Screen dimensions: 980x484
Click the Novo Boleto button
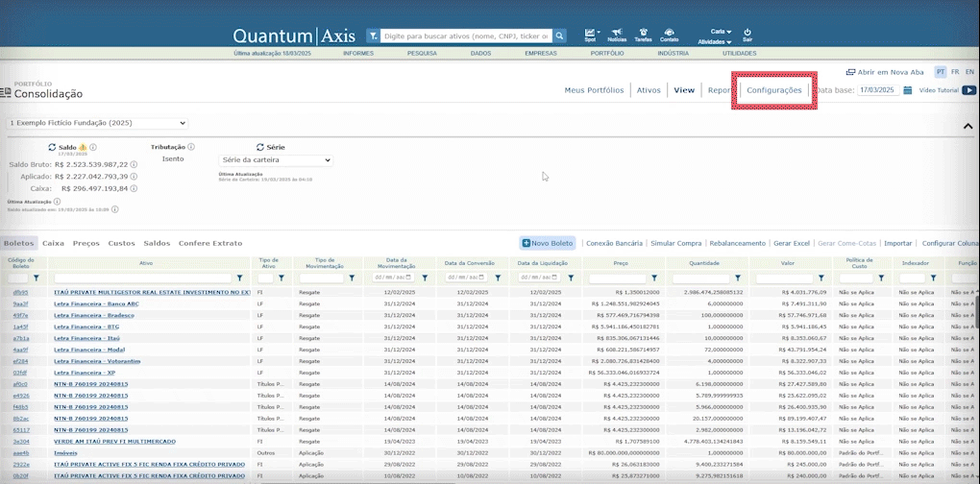(547, 244)
